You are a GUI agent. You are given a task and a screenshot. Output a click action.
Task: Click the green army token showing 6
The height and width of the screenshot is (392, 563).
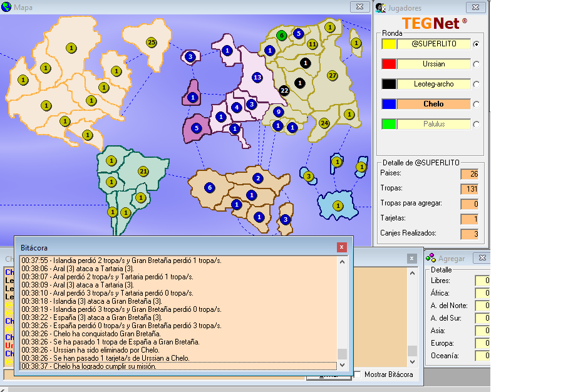point(282,36)
